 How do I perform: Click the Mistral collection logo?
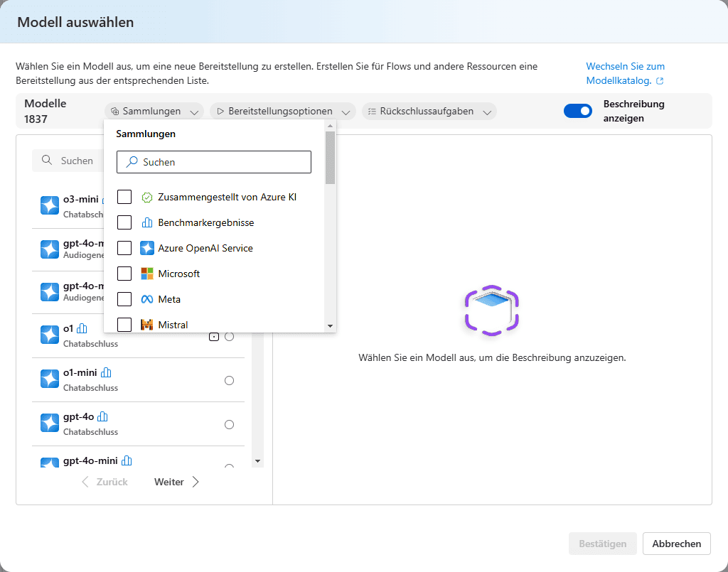click(145, 325)
